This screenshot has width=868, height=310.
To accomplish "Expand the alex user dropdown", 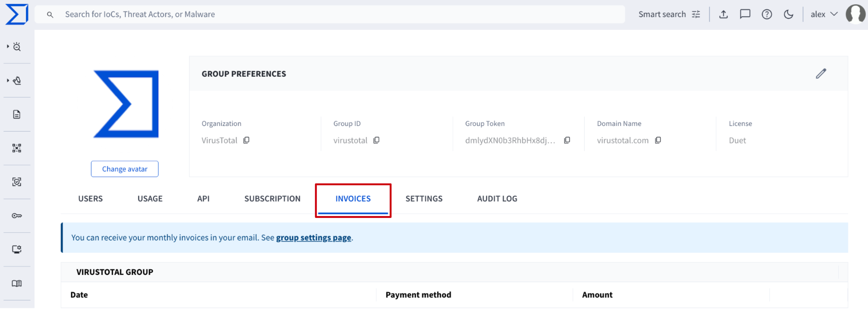I will pos(824,14).
